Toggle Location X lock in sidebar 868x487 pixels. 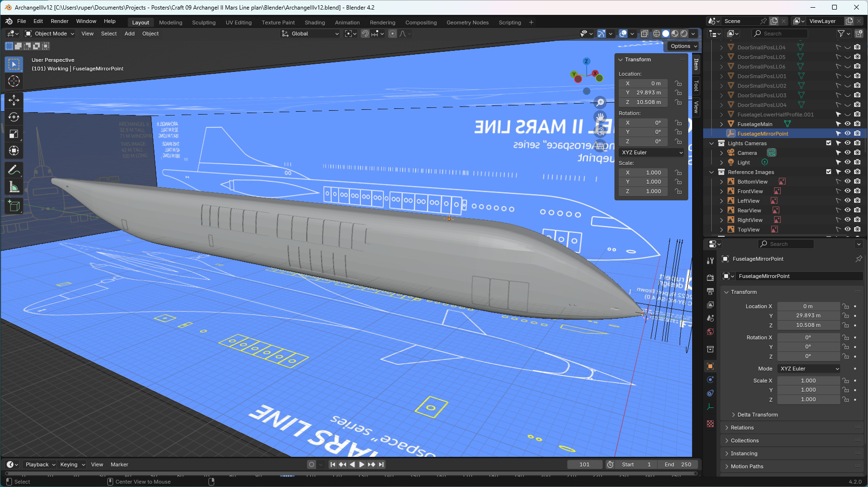click(678, 83)
